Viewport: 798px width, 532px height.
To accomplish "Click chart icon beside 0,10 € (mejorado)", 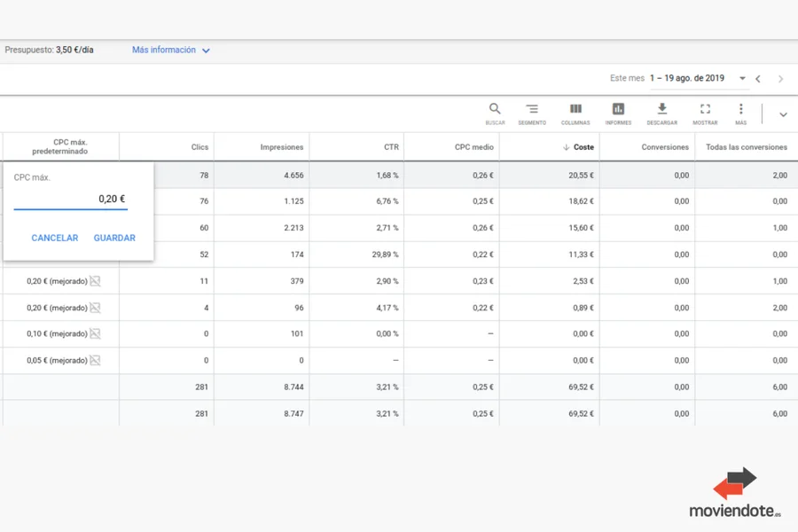I will point(95,334).
